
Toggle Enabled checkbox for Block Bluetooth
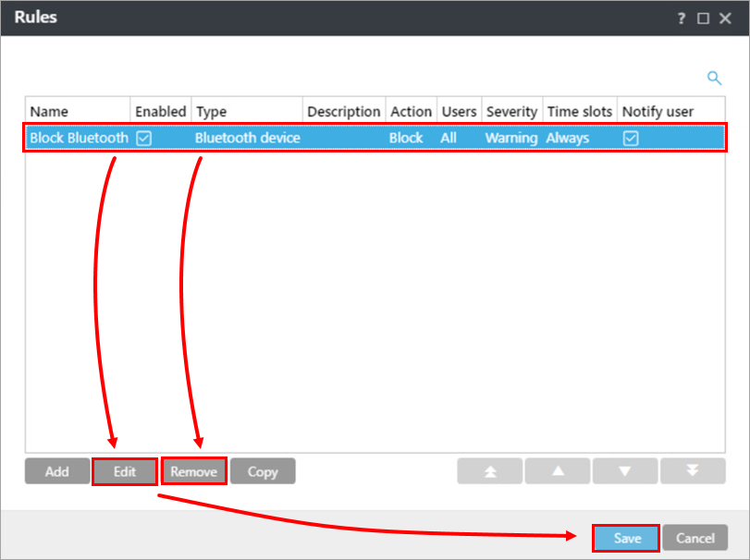[x=143, y=138]
